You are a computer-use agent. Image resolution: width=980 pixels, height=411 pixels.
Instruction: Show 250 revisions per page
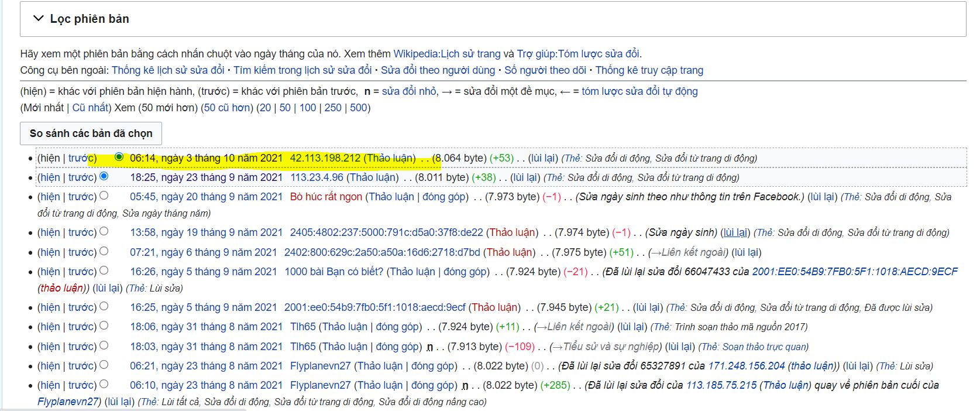click(332, 108)
